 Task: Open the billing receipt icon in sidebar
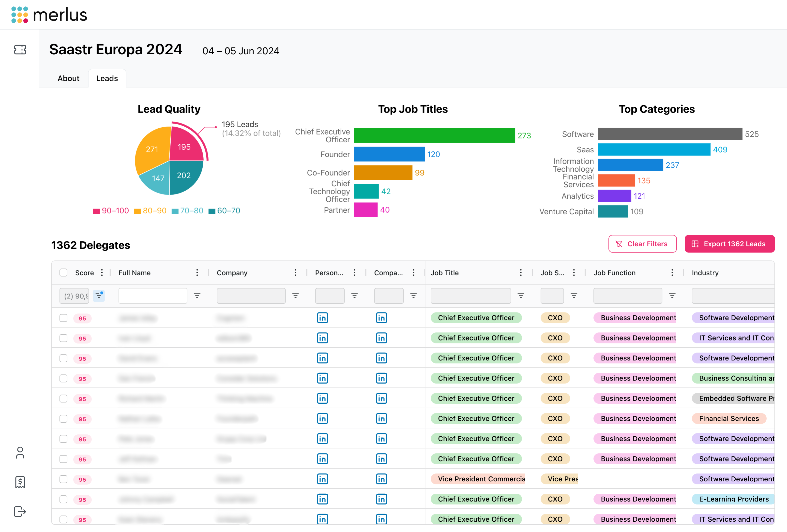pos(20,482)
